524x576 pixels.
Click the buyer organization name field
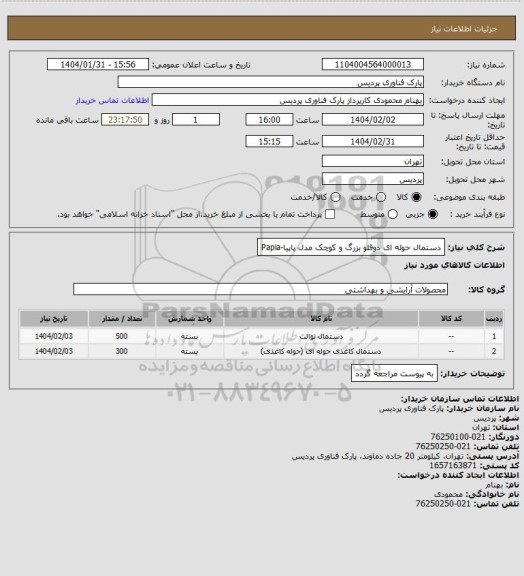click(x=270, y=82)
